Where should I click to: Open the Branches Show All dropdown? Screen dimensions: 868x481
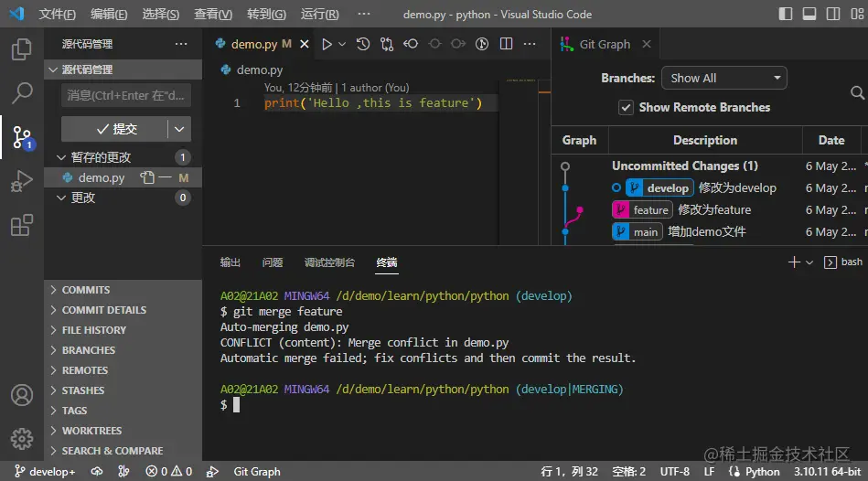coord(725,78)
